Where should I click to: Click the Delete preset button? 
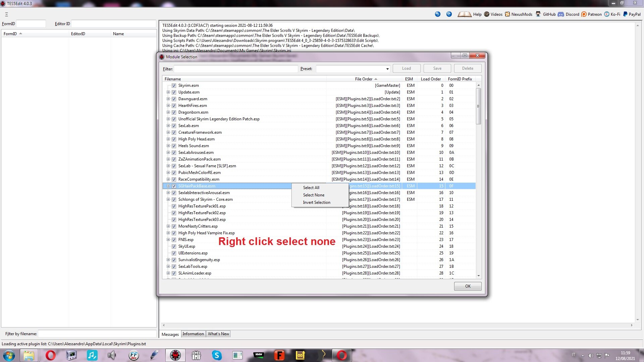[468, 68]
